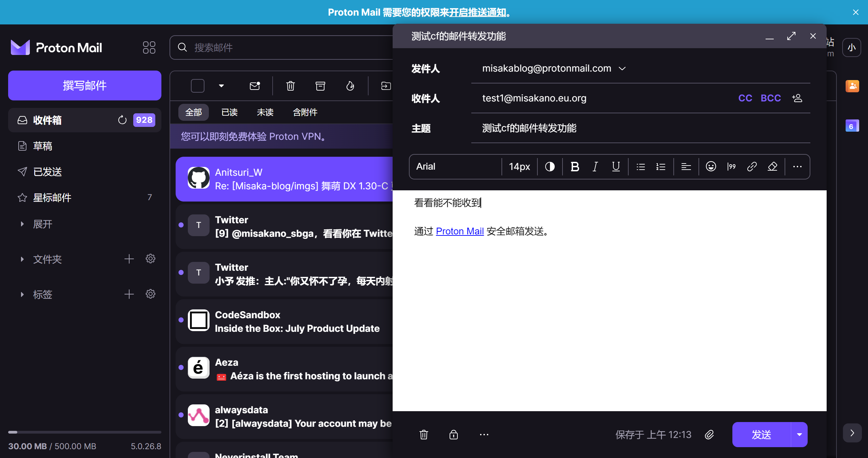Open folder settings gear icon

click(x=150, y=259)
